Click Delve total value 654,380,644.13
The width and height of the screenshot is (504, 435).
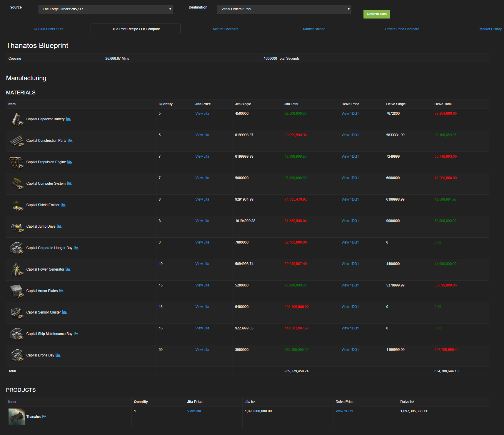(446, 371)
